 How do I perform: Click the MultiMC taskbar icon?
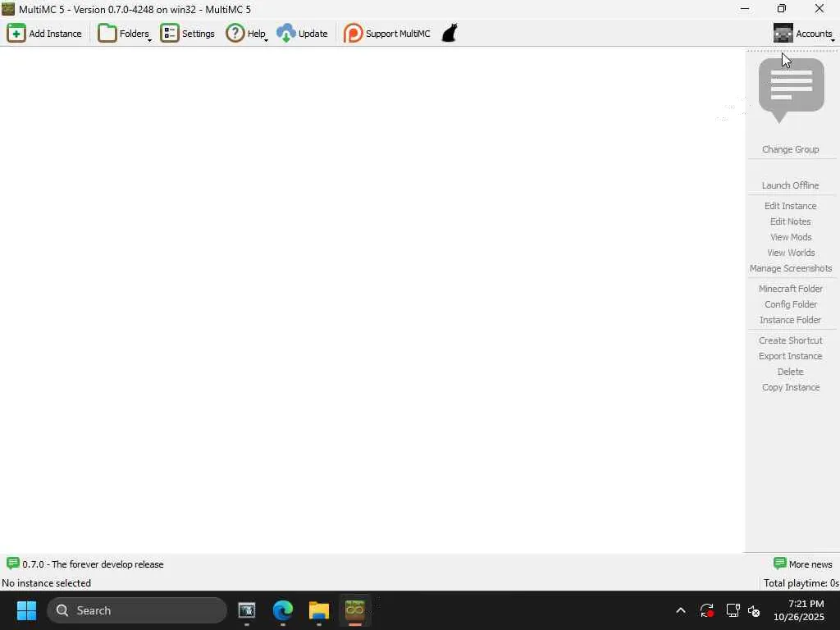click(x=354, y=610)
